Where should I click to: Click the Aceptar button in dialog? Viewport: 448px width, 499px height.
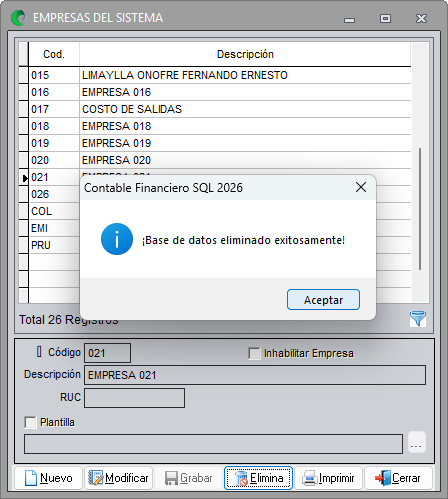(323, 300)
